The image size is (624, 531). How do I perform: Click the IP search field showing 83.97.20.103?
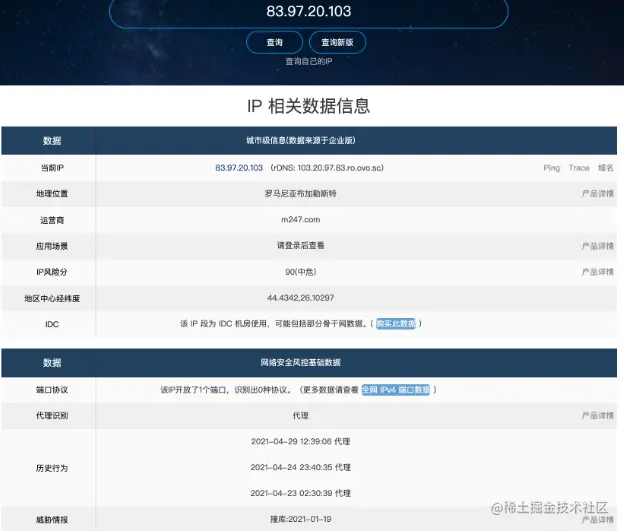click(x=308, y=12)
